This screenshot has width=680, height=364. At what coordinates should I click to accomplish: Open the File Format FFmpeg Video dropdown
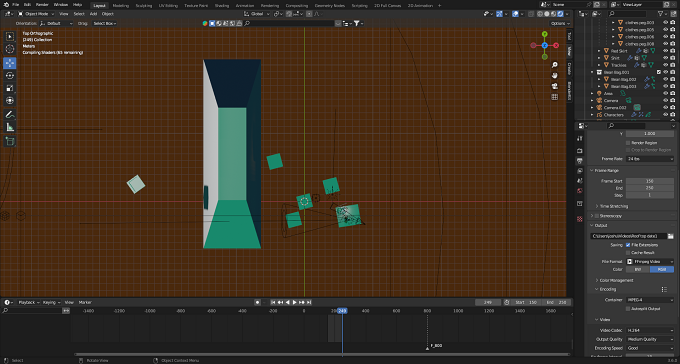pos(650,262)
